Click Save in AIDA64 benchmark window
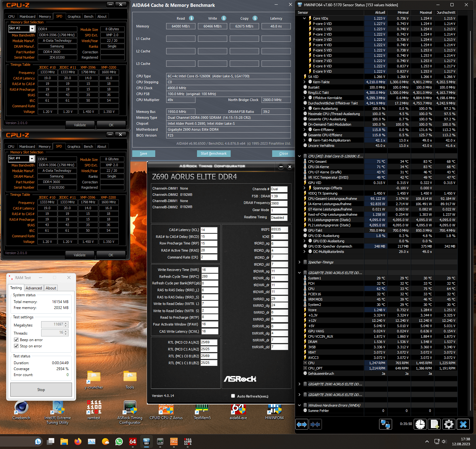 click(144, 153)
